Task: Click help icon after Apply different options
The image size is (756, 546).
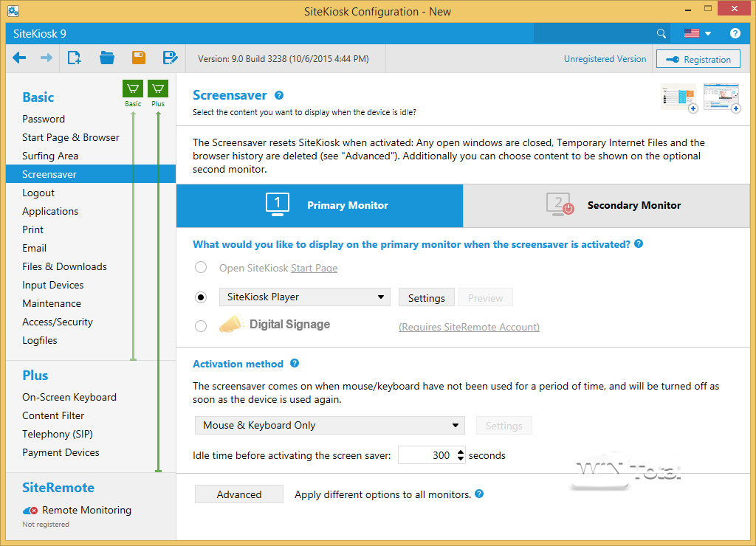Action: pyautogui.click(x=479, y=494)
